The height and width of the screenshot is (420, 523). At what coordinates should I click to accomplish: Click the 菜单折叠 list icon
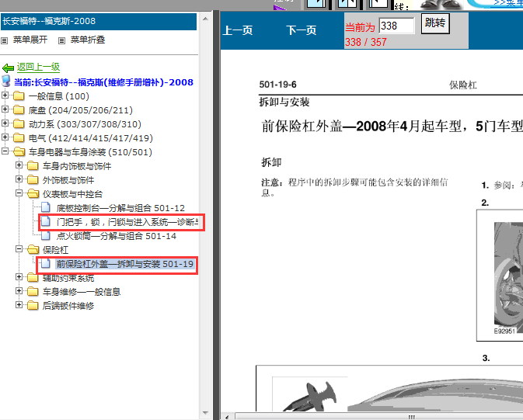(61, 40)
